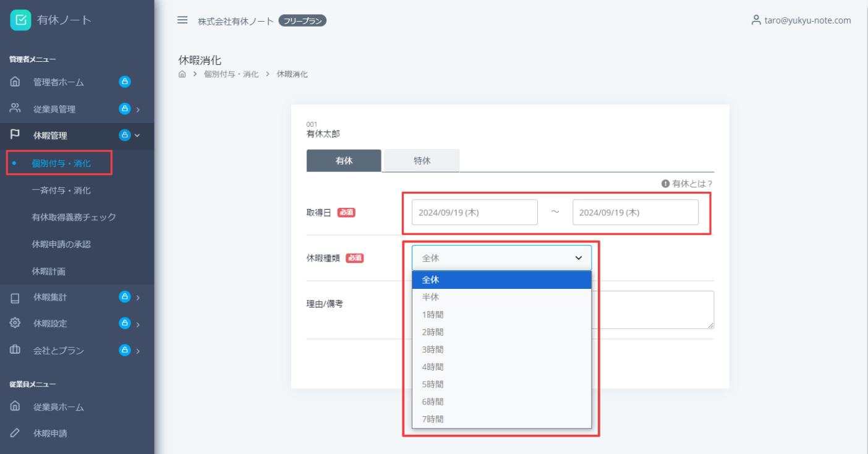The width and height of the screenshot is (868, 454).
Task: Click the 有休ノート logo icon
Action: coord(20,20)
